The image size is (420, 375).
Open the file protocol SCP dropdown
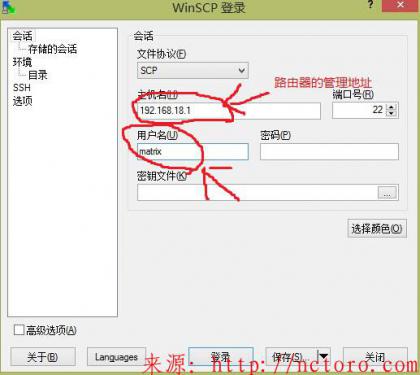click(x=193, y=70)
